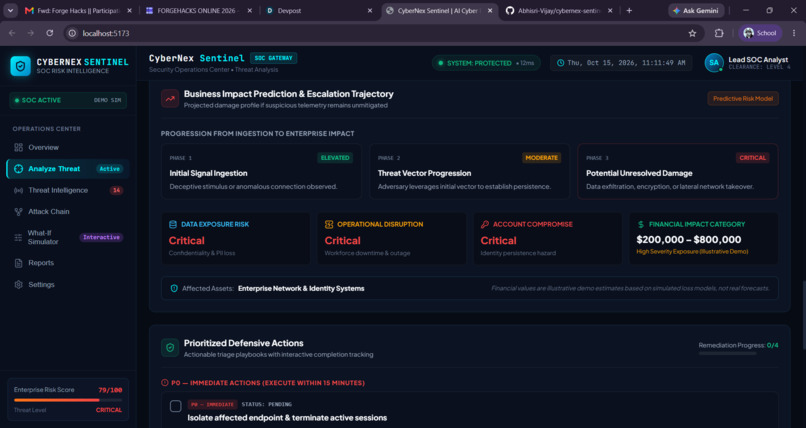Click the Interactive badge next to What-If Simulator
The image size is (806, 428).
coord(101,237)
